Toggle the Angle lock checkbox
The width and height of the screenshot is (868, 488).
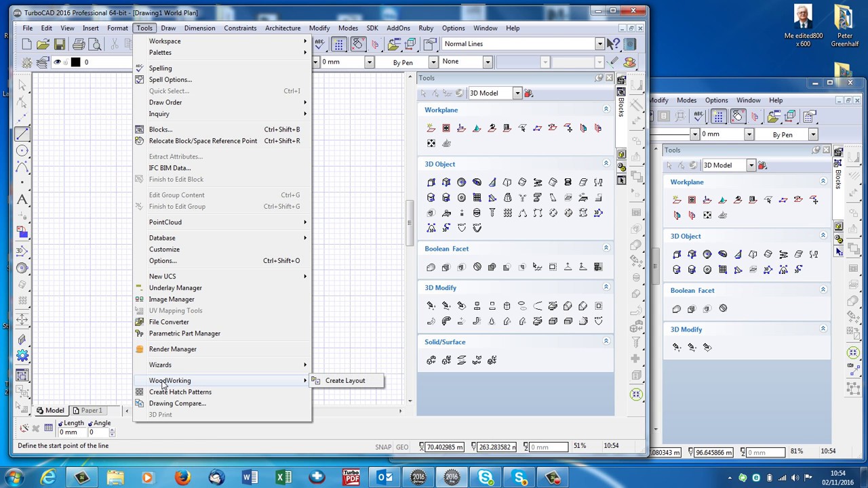pyautogui.click(x=90, y=424)
